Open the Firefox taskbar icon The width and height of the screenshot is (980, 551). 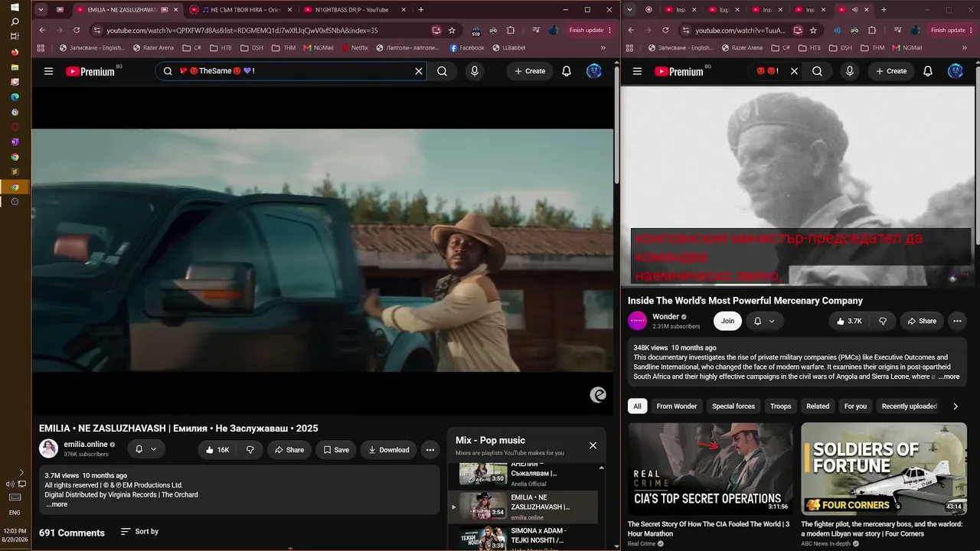point(15,52)
